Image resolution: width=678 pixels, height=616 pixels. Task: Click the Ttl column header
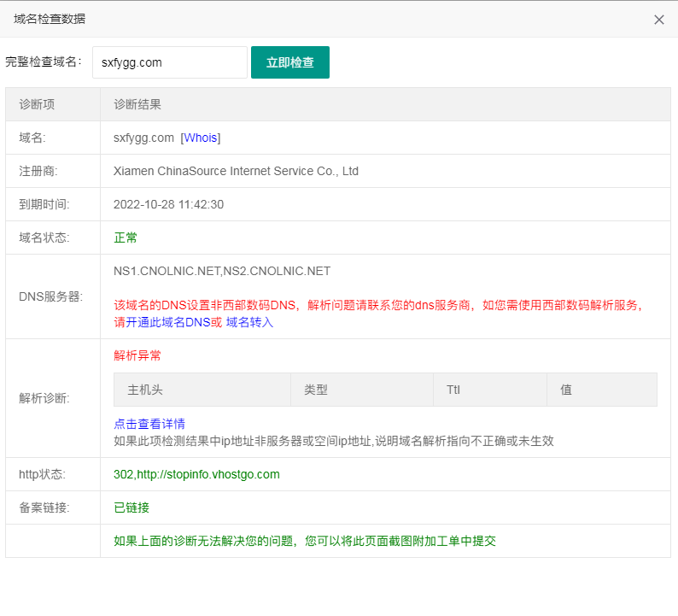453,390
